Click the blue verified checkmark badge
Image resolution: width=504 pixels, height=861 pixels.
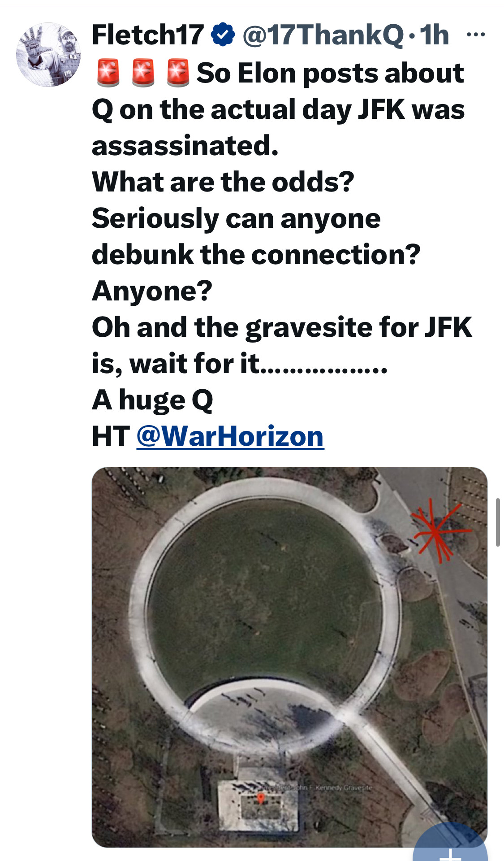click(223, 35)
